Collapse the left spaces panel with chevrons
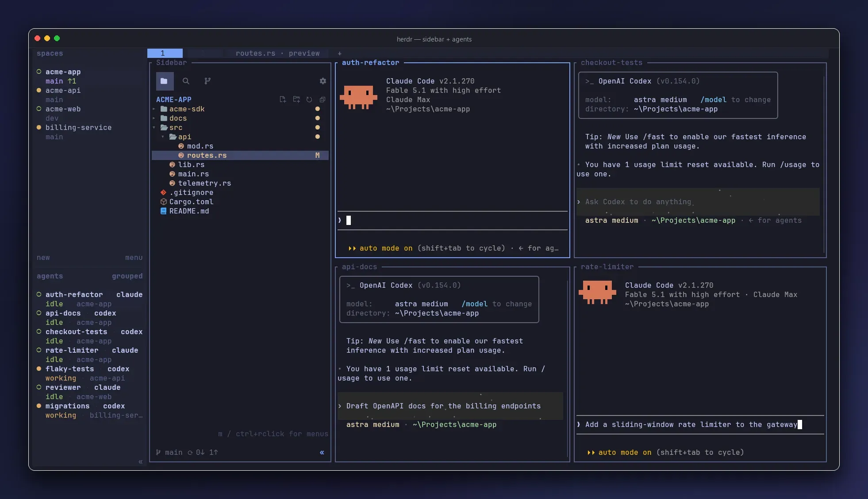The width and height of the screenshot is (868, 499). (140, 461)
